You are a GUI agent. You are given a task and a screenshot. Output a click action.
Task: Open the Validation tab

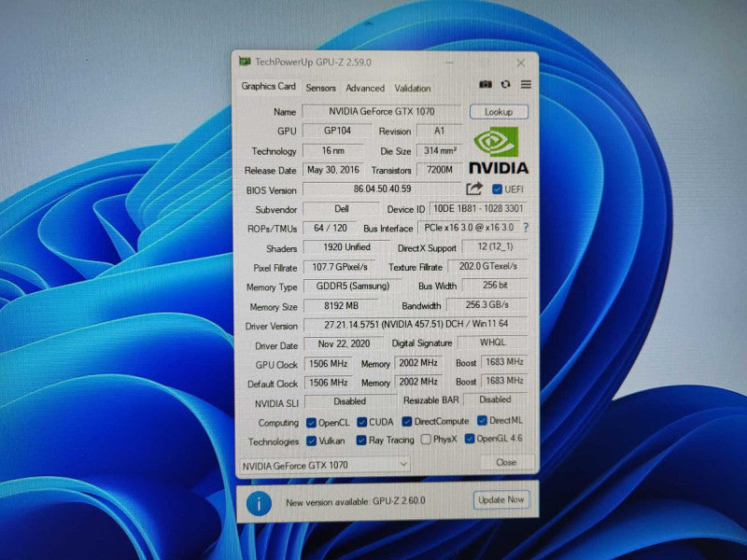(x=413, y=88)
